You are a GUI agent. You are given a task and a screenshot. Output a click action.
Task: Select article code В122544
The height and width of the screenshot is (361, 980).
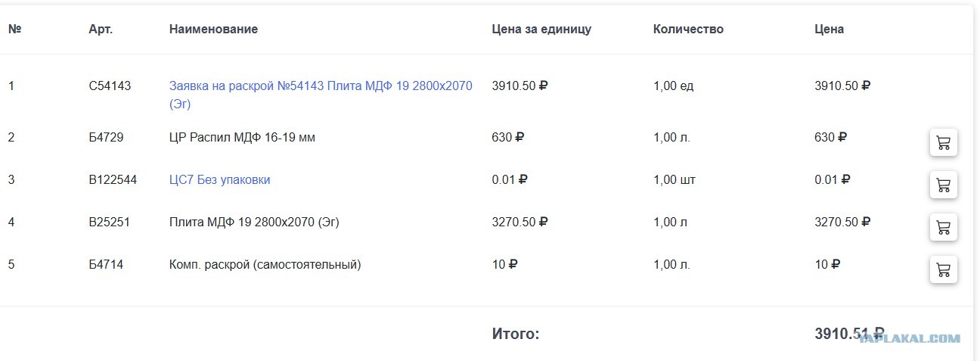113,179
